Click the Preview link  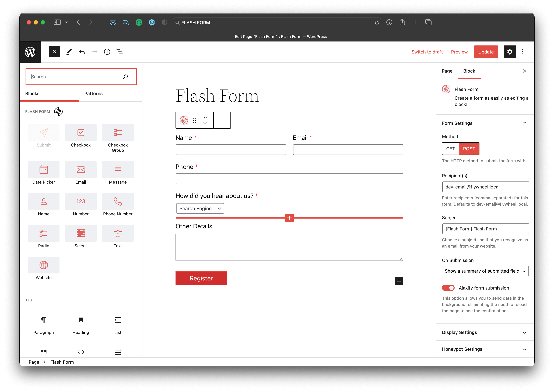(x=459, y=52)
